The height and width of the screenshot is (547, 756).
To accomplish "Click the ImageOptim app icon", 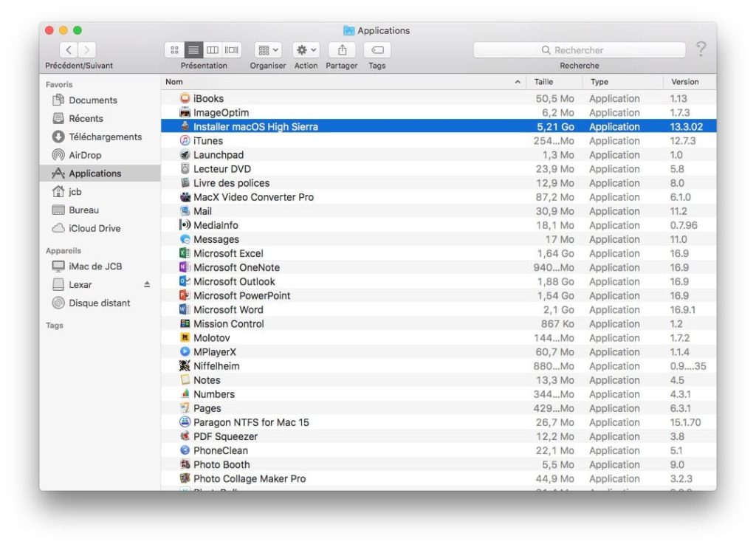I will pyautogui.click(x=185, y=112).
